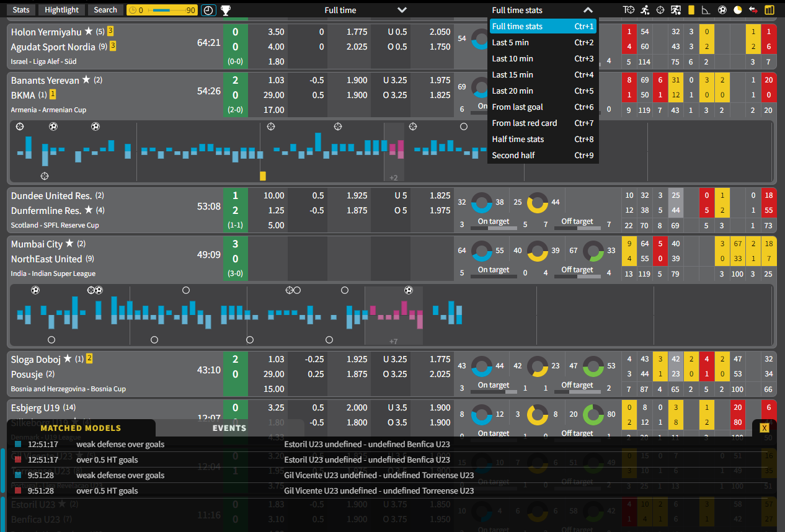Click the yellow bar chart icon

coord(769,10)
